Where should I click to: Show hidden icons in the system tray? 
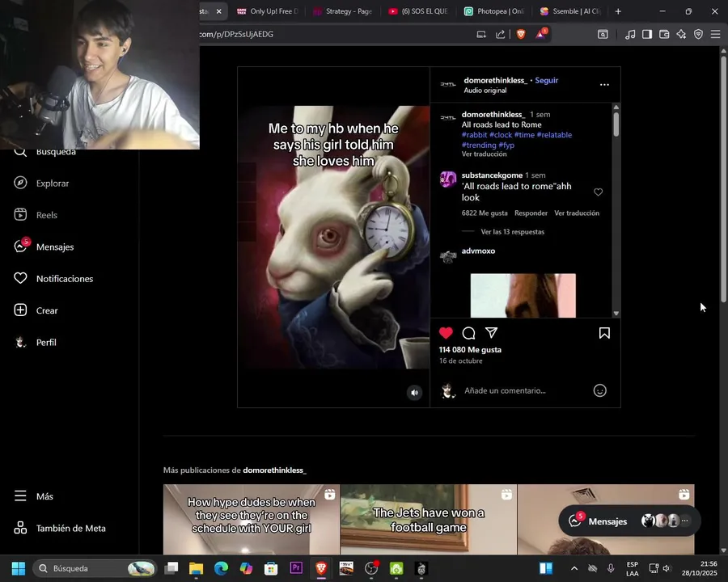tap(574, 568)
